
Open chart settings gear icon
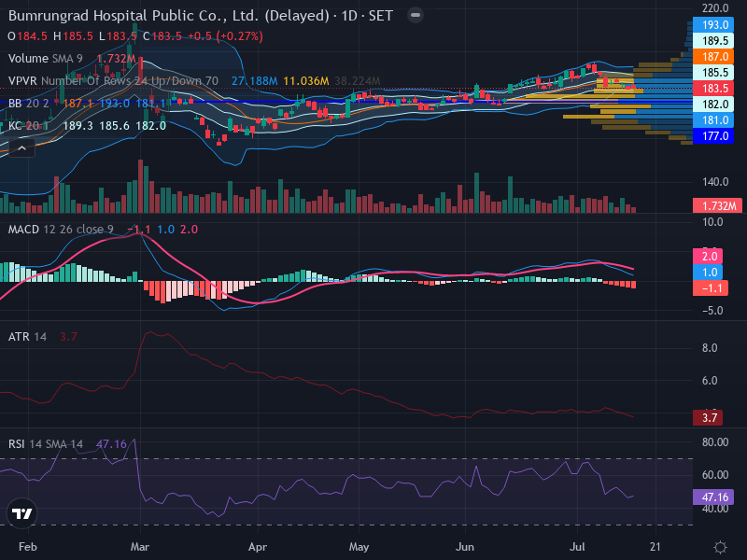(x=720, y=547)
